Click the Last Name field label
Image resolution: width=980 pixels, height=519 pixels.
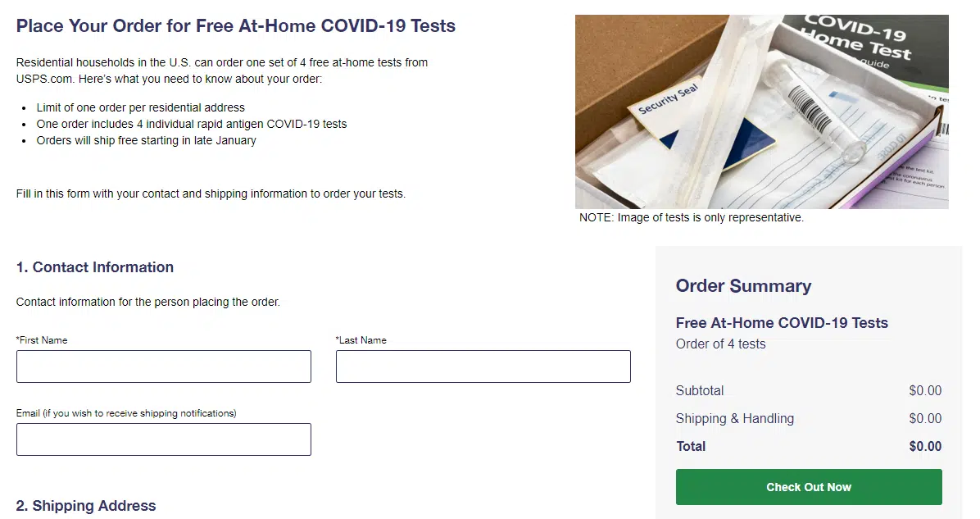[x=361, y=339]
